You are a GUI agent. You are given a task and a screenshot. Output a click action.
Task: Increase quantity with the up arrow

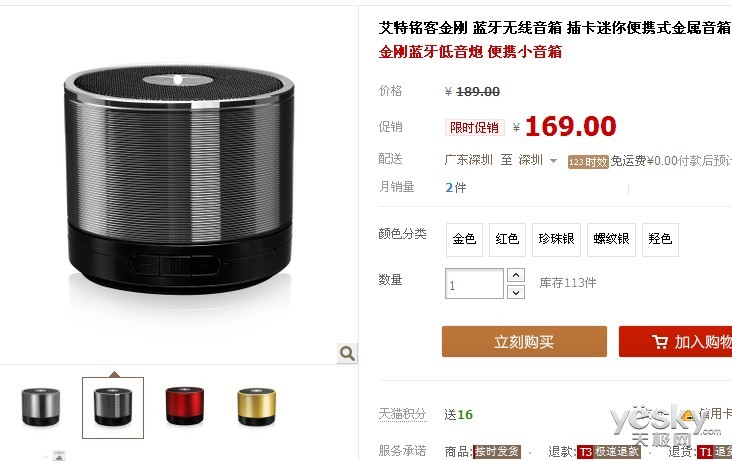coord(516,275)
